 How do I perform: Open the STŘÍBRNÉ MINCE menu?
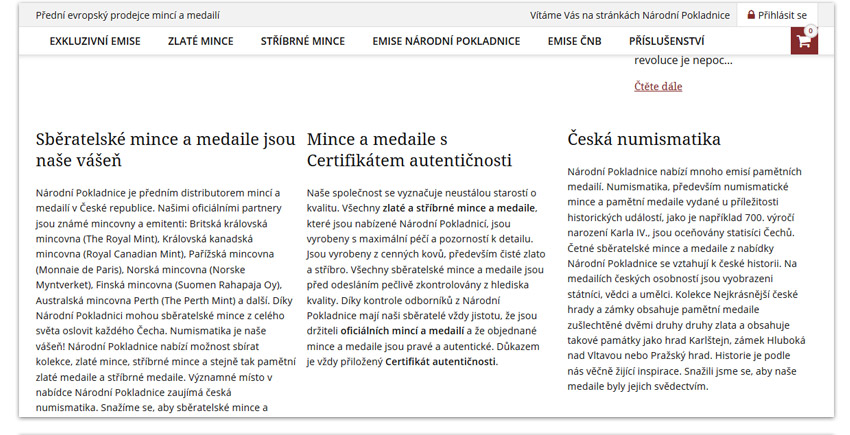[x=302, y=41]
